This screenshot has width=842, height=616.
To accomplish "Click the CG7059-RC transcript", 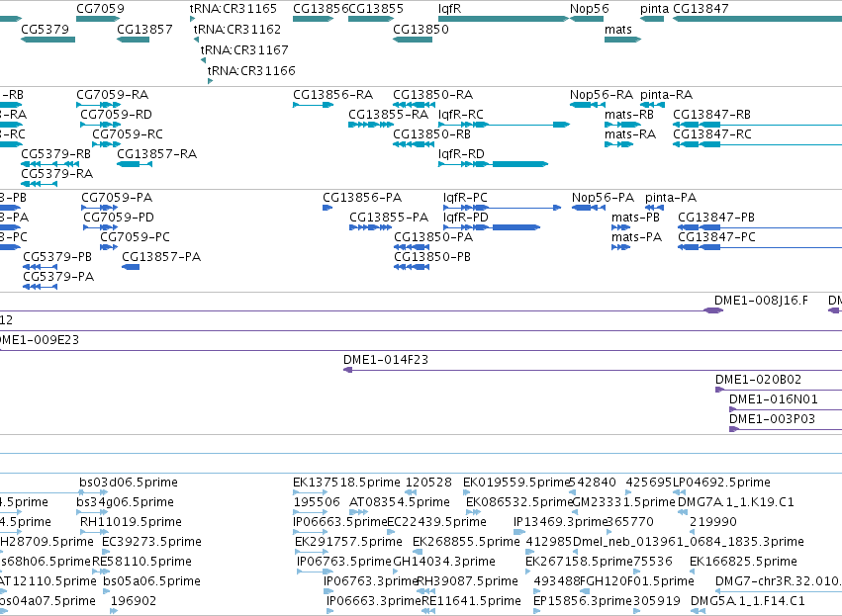I will click(106, 144).
